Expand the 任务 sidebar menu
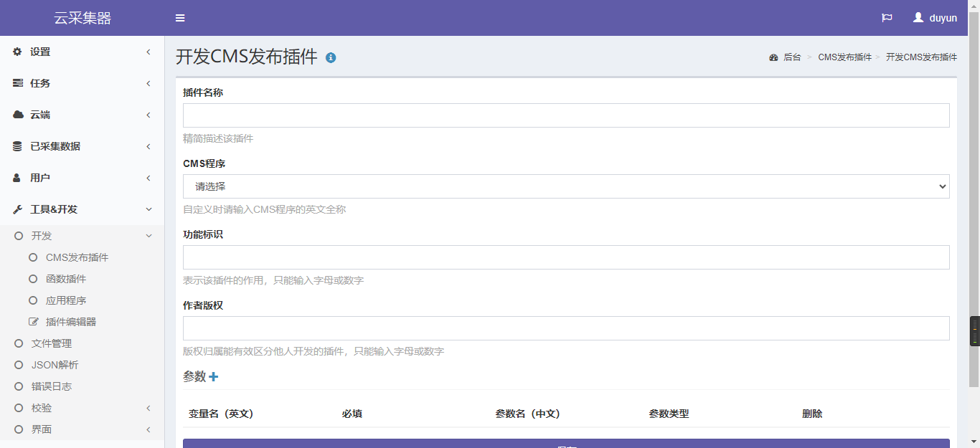Image resolution: width=980 pixels, height=448 pixels. (40, 83)
